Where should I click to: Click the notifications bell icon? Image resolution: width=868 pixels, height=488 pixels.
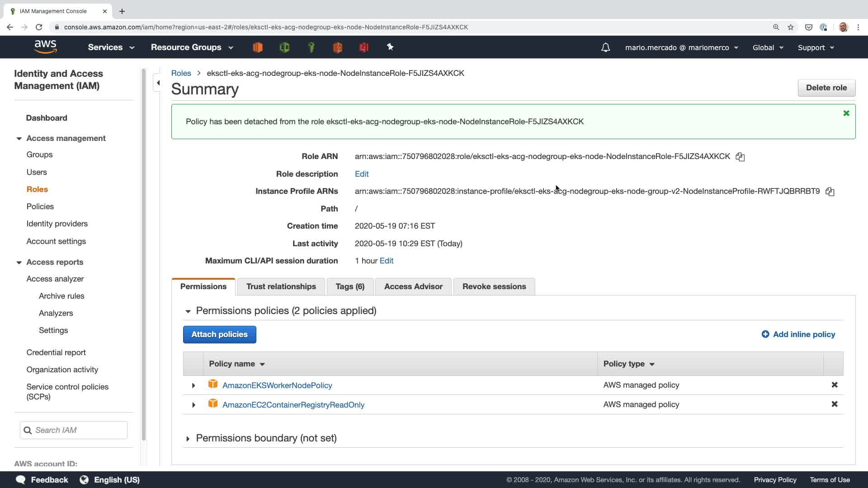coord(605,47)
